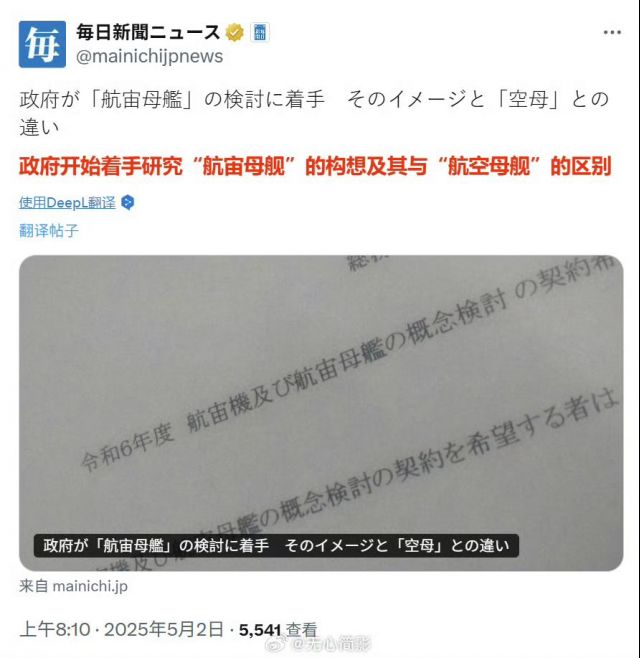Open the Mainichi Shimbun profile avatar
Image resolution: width=640 pixels, height=658 pixels.
click(x=42, y=44)
